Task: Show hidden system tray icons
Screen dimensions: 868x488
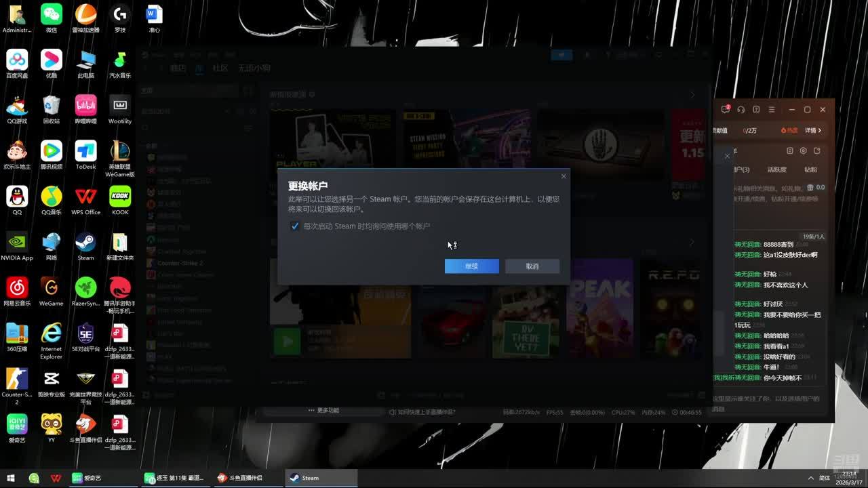Action: (x=810, y=478)
